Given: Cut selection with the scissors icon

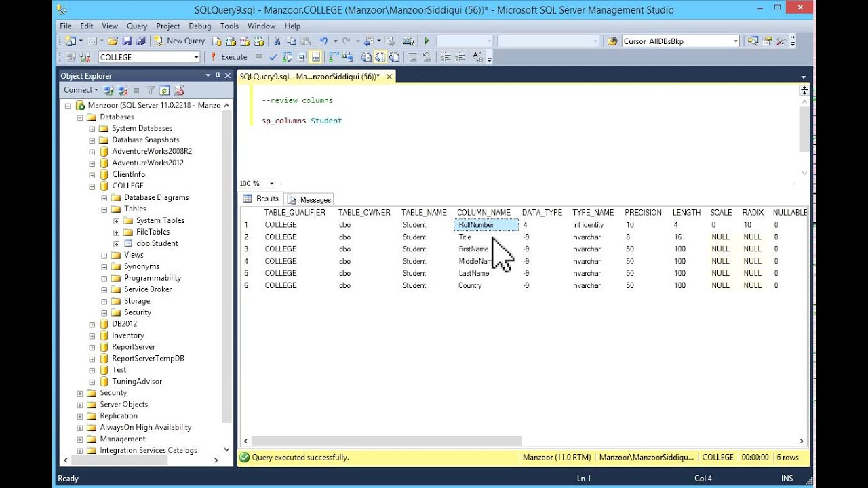Looking at the screenshot, I should 277,41.
